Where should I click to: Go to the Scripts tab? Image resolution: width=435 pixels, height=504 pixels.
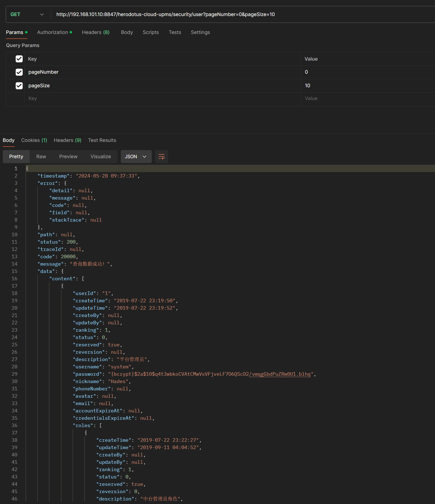[150, 32]
